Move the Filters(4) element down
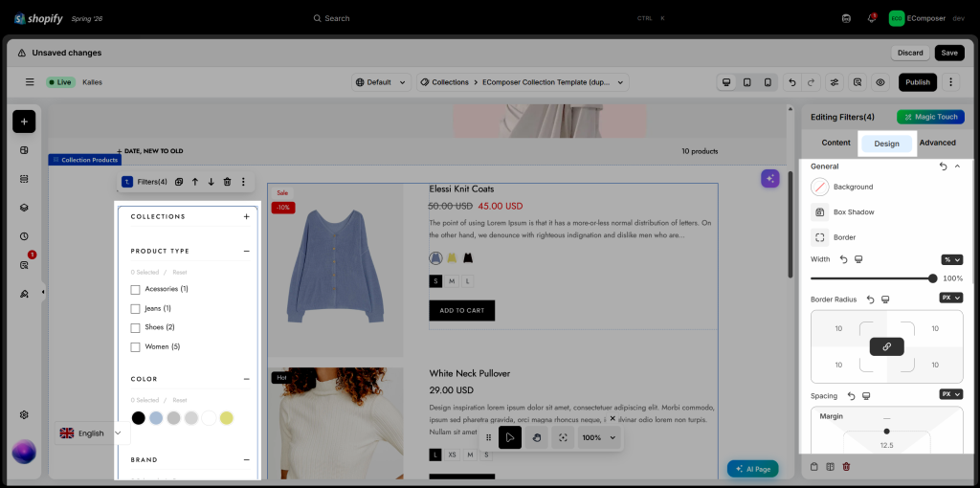This screenshot has height=488, width=980. [x=211, y=182]
